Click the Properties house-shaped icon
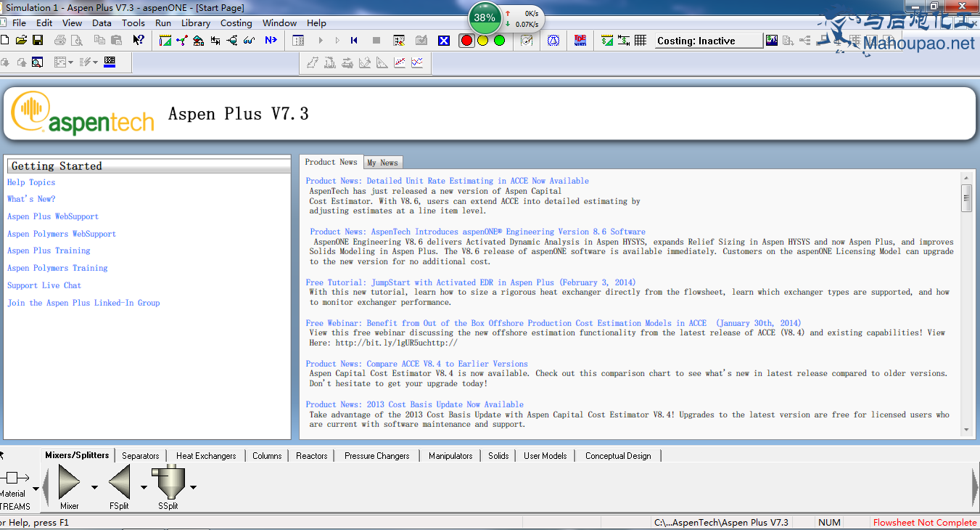Image resolution: width=980 pixels, height=530 pixels. click(198, 41)
